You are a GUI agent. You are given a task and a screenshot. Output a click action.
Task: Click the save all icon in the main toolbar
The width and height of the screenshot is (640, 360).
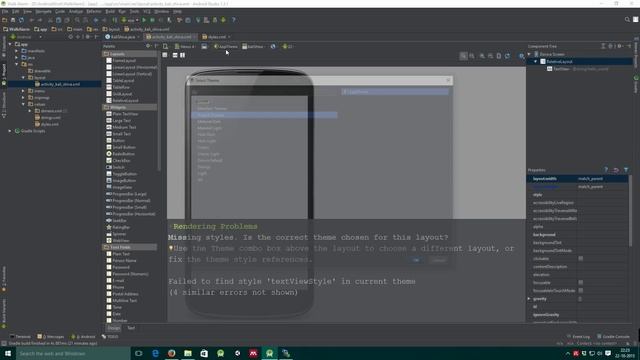(13, 20)
